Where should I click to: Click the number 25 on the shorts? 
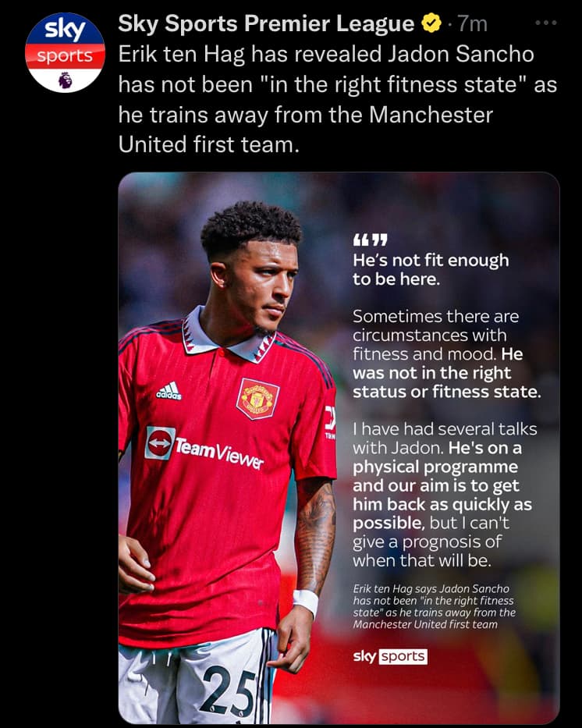(227, 692)
